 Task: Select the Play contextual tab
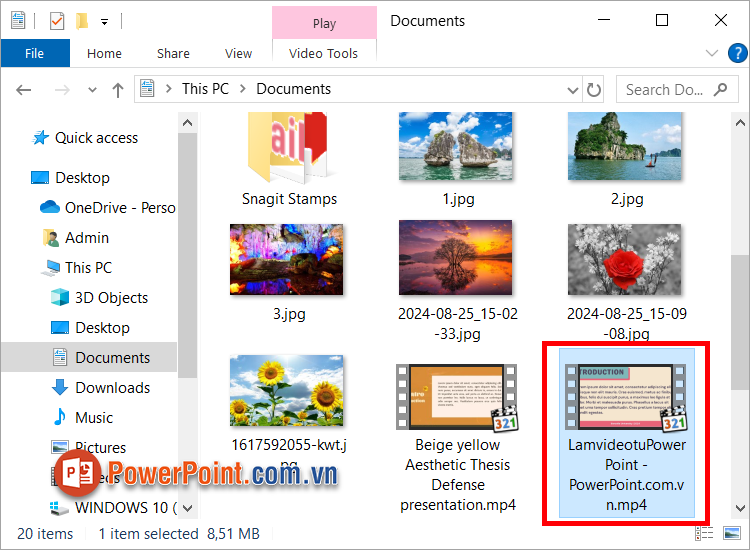pos(324,23)
